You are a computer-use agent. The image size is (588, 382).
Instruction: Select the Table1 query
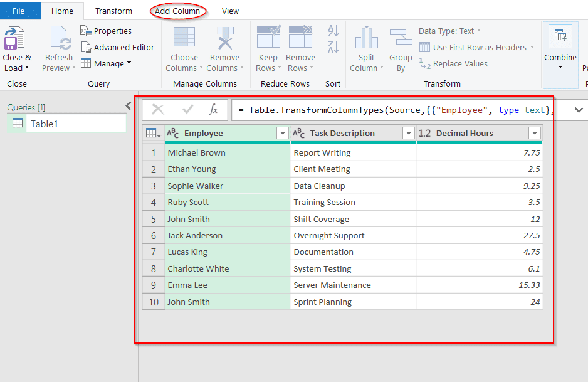pyautogui.click(x=66, y=124)
